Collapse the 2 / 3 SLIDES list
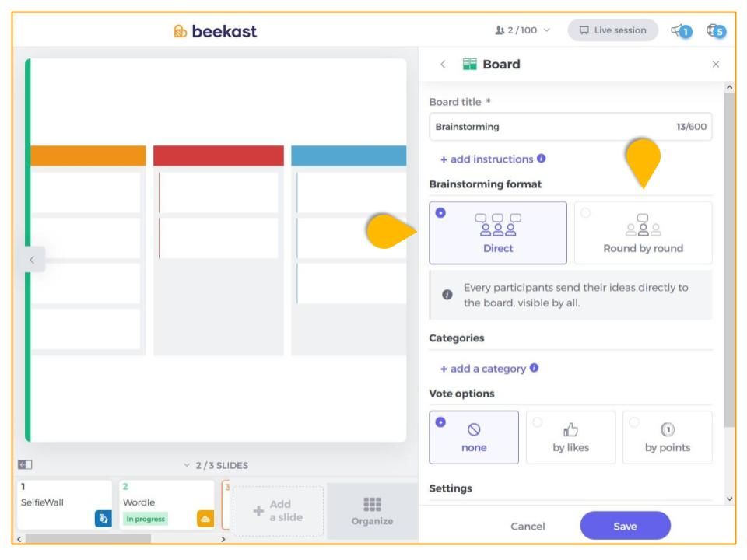The image size is (747, 560). 187,465
